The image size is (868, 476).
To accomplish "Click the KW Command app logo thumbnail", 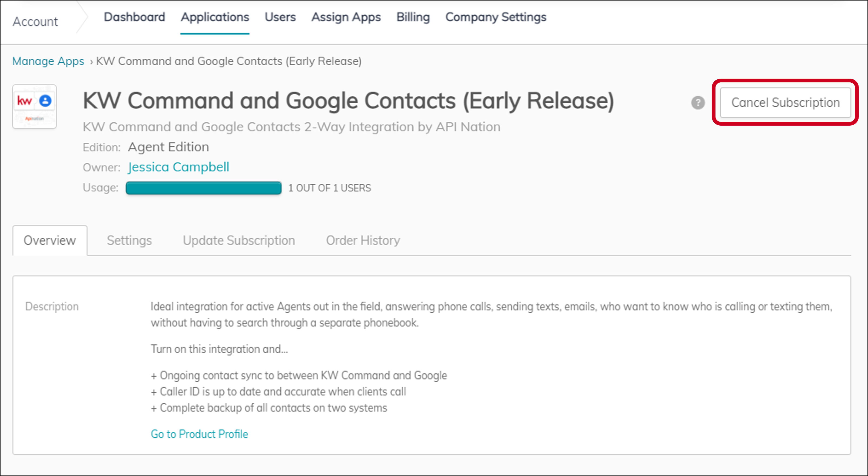I will (x=34, y=106).
